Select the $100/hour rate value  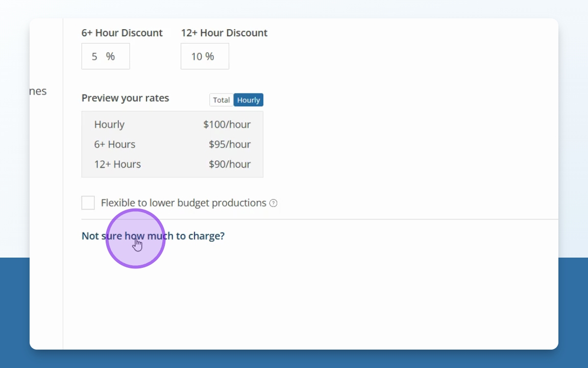[x=227, y=124]
